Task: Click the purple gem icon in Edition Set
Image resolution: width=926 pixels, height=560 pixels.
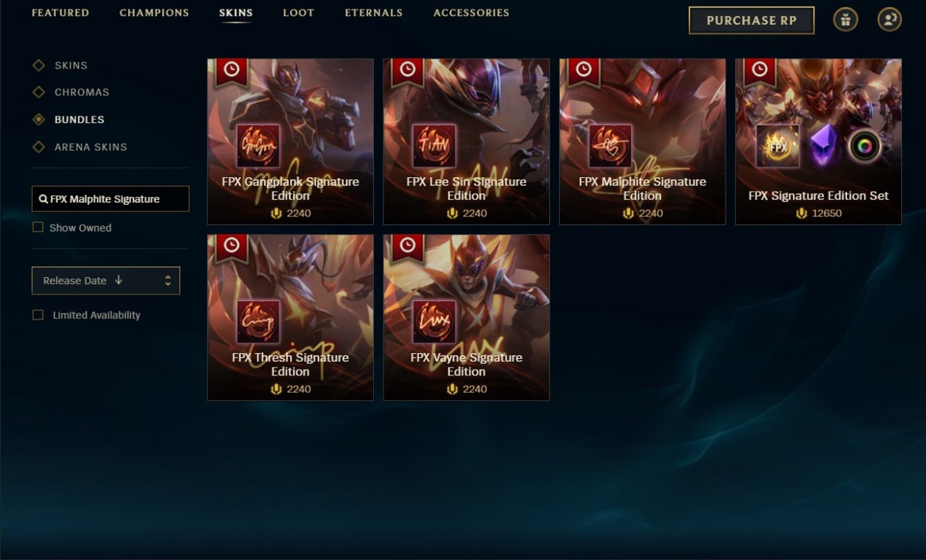Action: [823, 146]
